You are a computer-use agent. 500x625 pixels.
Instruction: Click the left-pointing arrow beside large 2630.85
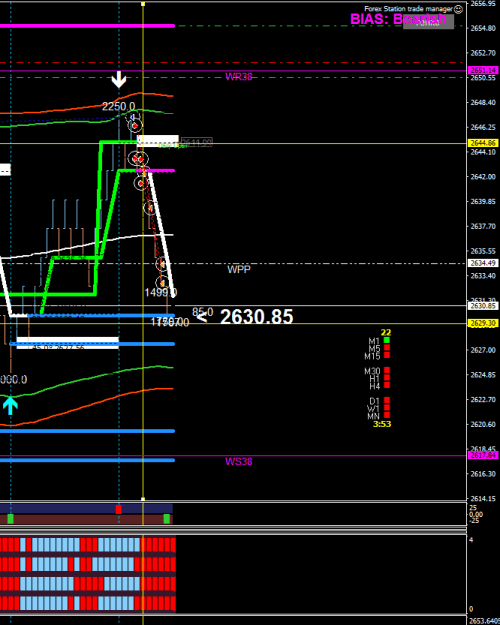coord(203,317)
